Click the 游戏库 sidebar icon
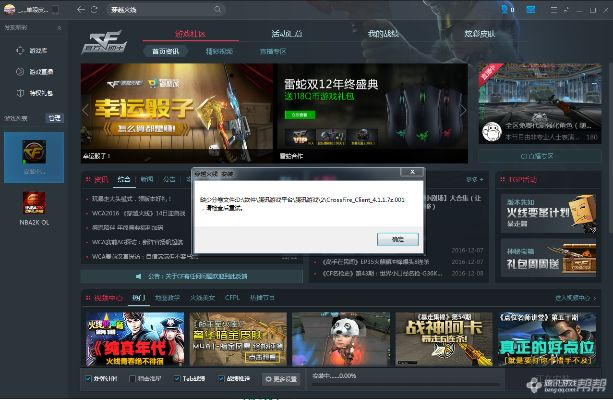This screenshot has width=613, height=400. 20,50
